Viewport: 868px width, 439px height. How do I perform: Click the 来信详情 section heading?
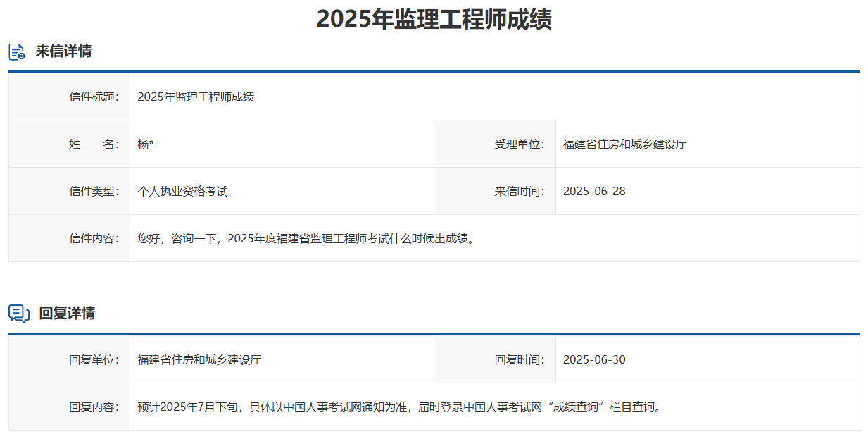[x=63, y=51]
